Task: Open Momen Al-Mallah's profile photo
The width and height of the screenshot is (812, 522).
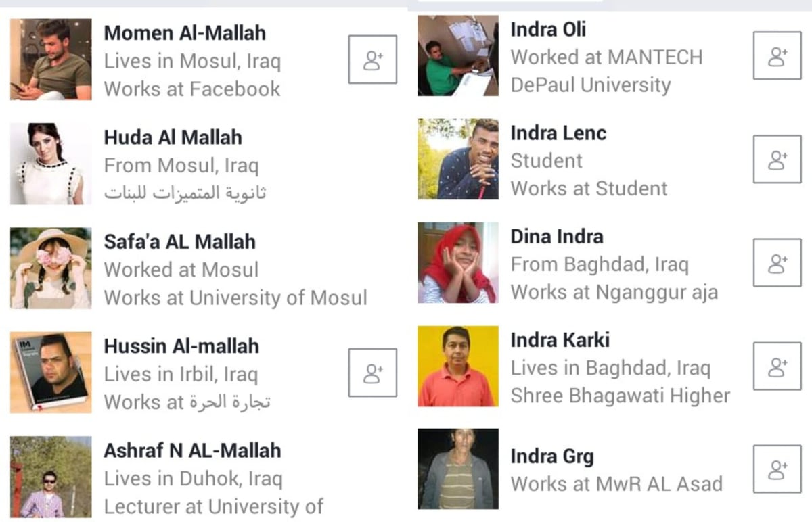Action: pyautogui.click(x=51, y=60)
